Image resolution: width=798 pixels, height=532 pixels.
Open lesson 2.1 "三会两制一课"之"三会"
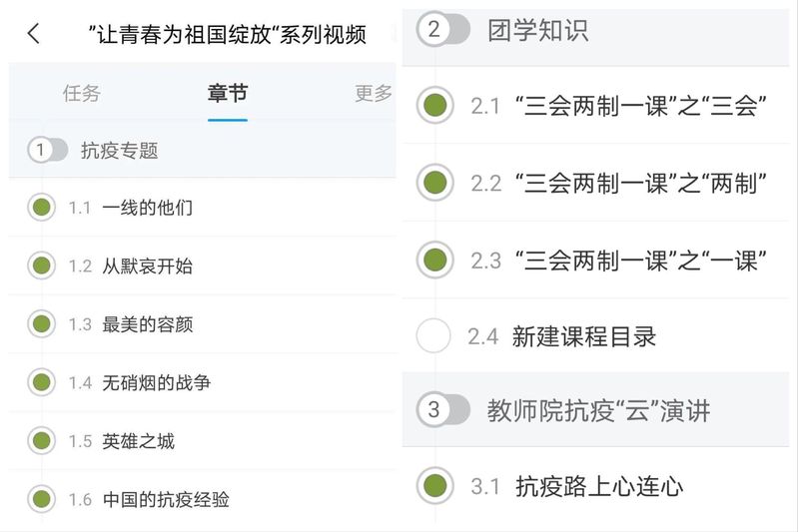pos(640,105)
